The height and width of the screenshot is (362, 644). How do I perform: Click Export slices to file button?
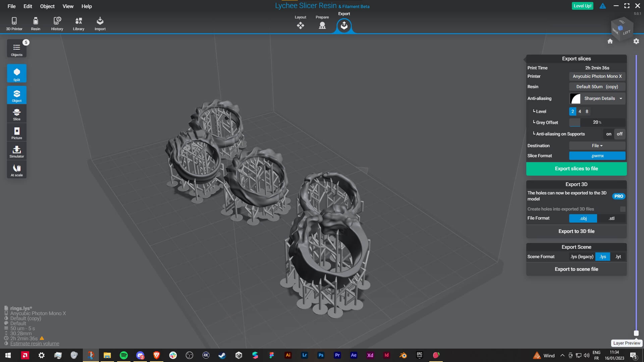[x=576, y=169]
